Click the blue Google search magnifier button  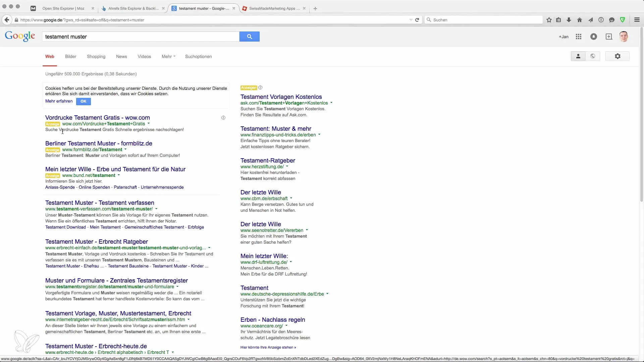click(249, 37)
